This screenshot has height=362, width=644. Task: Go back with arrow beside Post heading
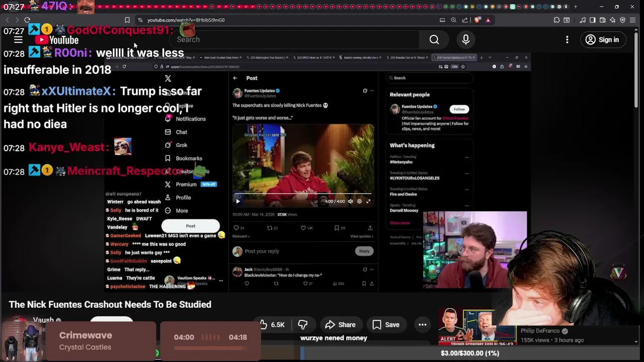coord(235,78)
